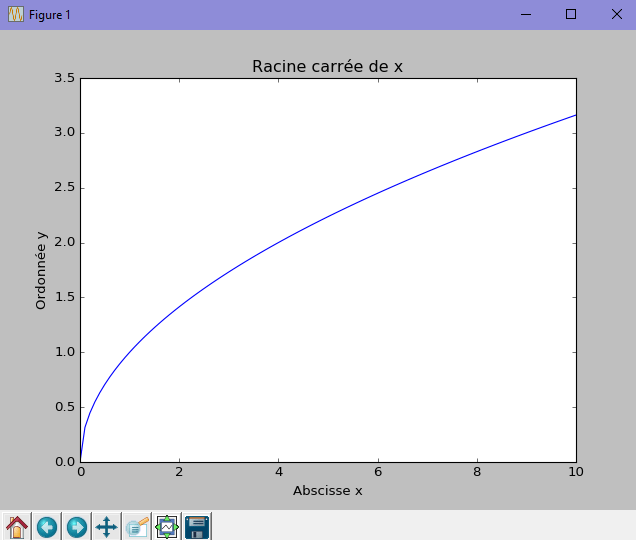Screen dimensions: 636x540
Task: Click the x-axis tick label 4
Action: [279, 472]
